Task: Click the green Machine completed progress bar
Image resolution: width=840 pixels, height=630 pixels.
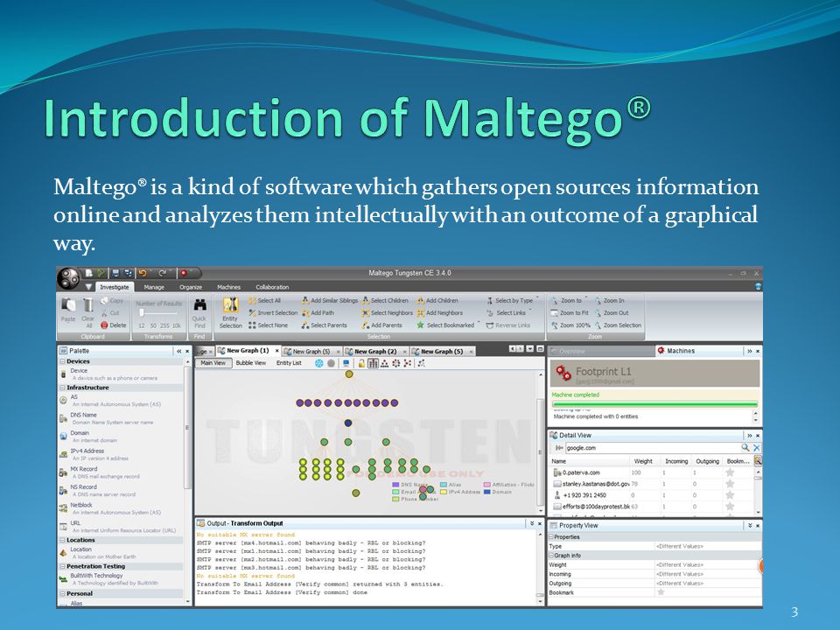Action: click(x=654, y=404)
